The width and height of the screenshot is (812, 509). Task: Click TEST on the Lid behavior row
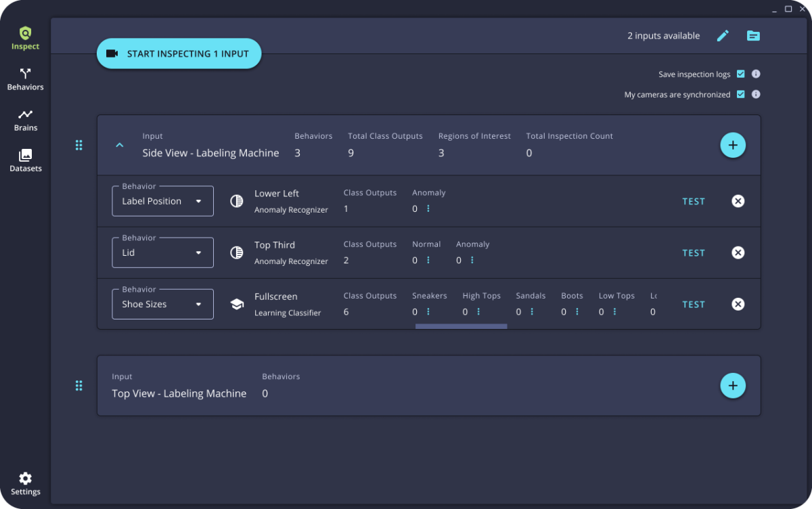[x=694, y=252]
